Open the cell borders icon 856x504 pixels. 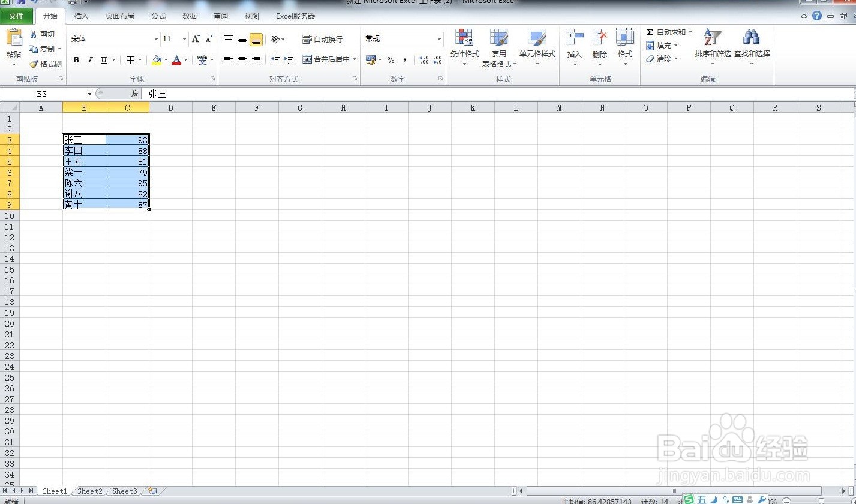(x=130, y=60)
